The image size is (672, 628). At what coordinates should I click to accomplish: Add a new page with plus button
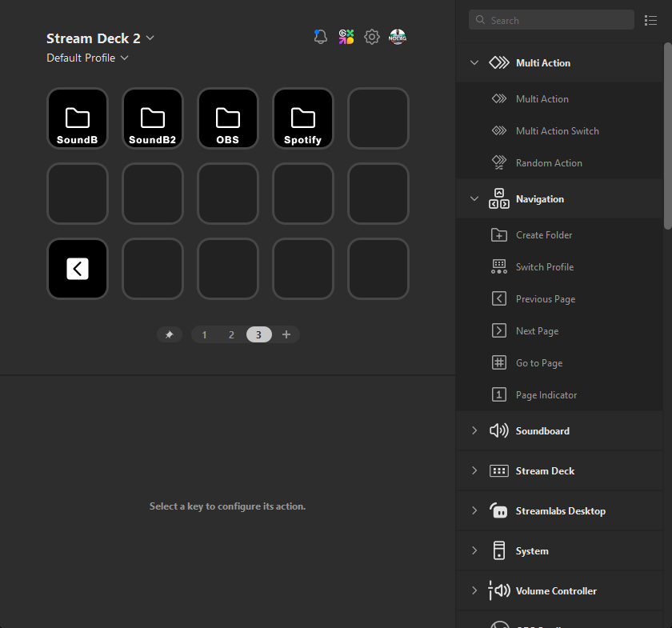pyautogui.click(x=286, y=334)
